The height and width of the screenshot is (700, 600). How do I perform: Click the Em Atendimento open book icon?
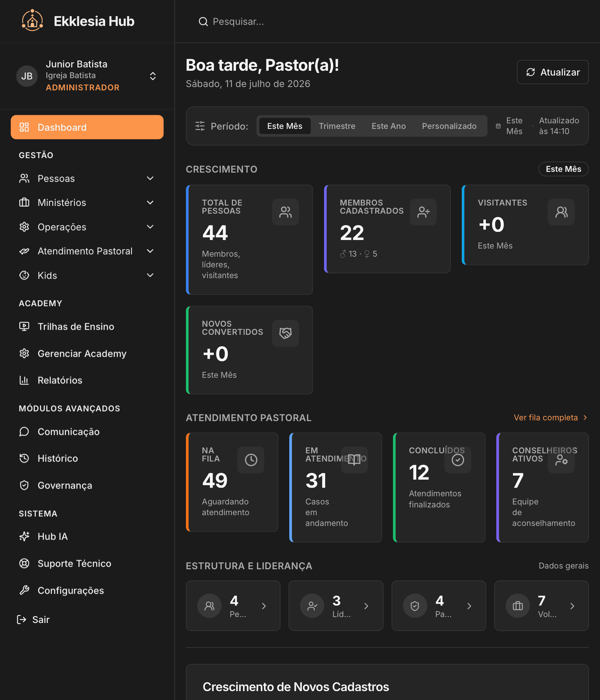click(x=354, y=460)
